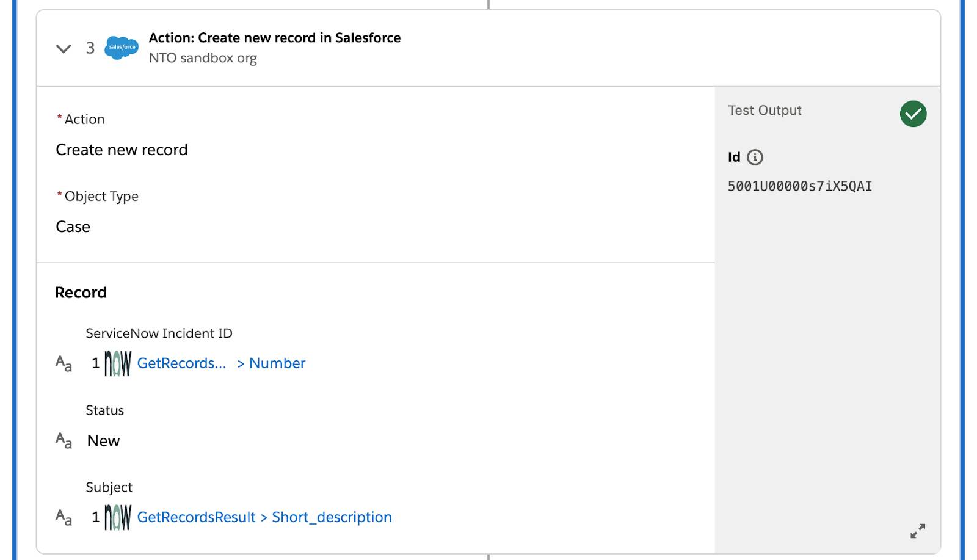Select the GetRecordsResult > Short_description data pill
The height and width of the screenshot is (560, 977).
click(x=264, y=517)
